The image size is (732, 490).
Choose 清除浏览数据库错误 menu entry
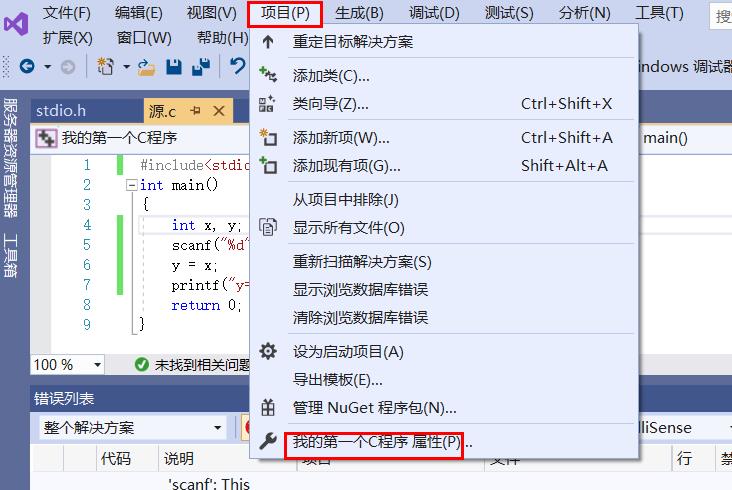tap(444, 318)
